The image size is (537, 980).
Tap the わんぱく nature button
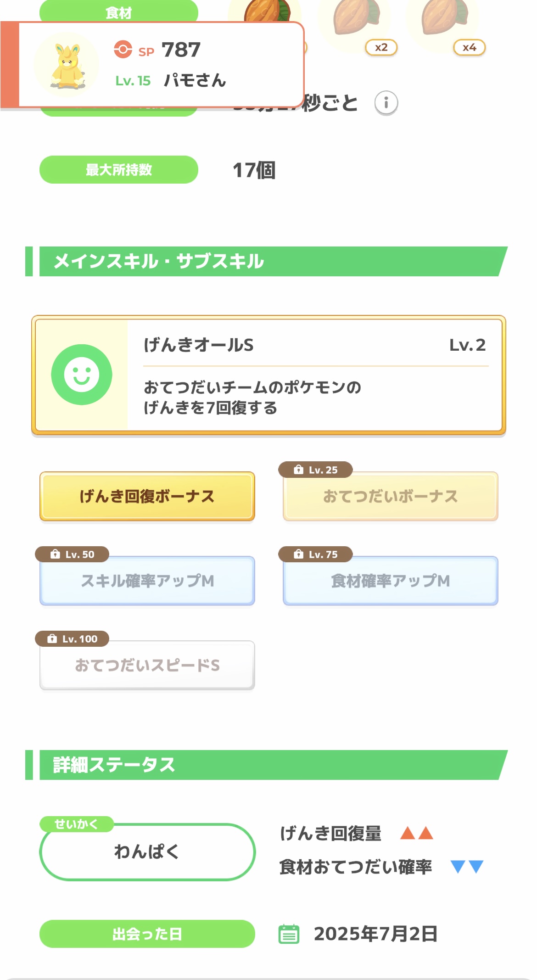[x=147, y=852]
